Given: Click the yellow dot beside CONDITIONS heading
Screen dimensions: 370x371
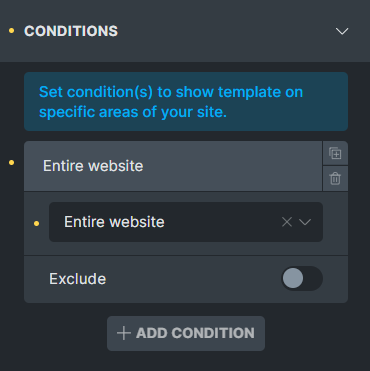Looking at the screenshot, I should tap(11, 31).
